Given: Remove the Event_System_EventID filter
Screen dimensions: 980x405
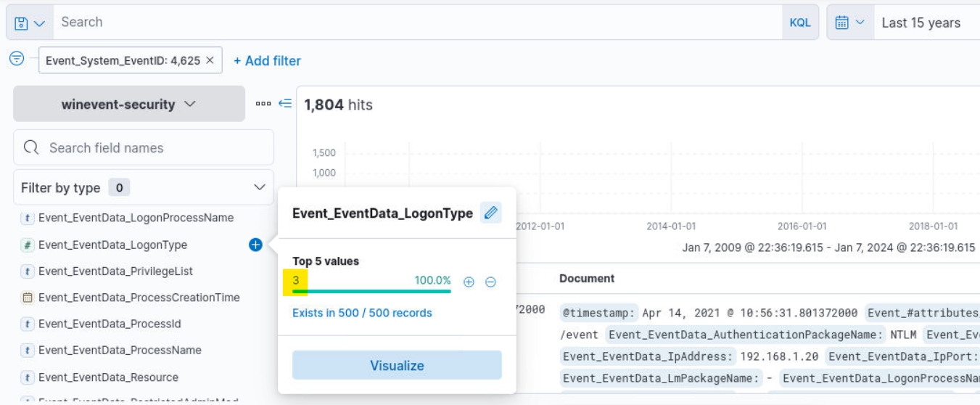Looking at the screenshot, I should (x=210, y=61).
